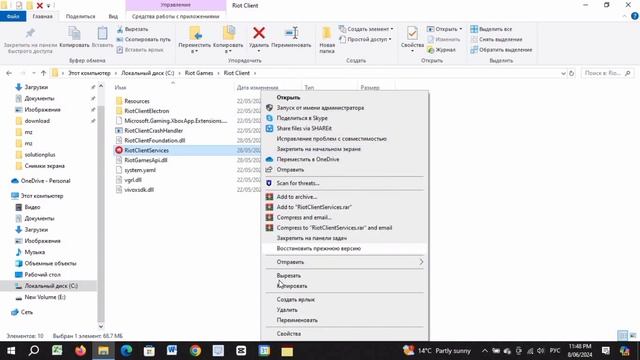Viewport: 640px width, 360px height.
Task: Select the vivoxsdk.dll file
Action: click(x=139, y=190)
